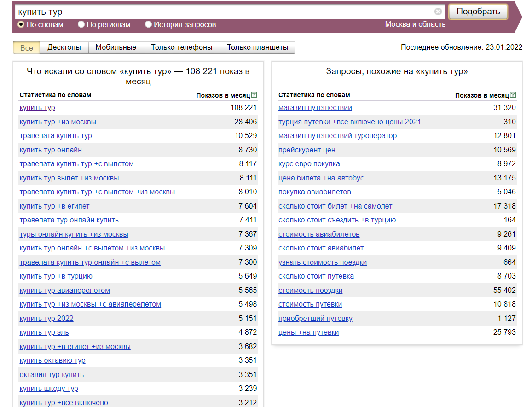Screen dimensions: 532x407
Task: Open help icon next to left 'Показов в месяц'
Action: point(254,95)
